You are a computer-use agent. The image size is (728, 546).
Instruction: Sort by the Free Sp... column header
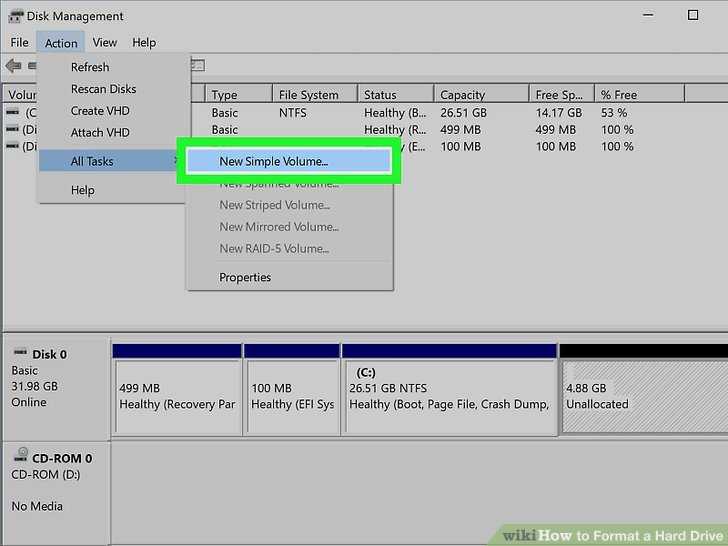[x=562, y=95]
